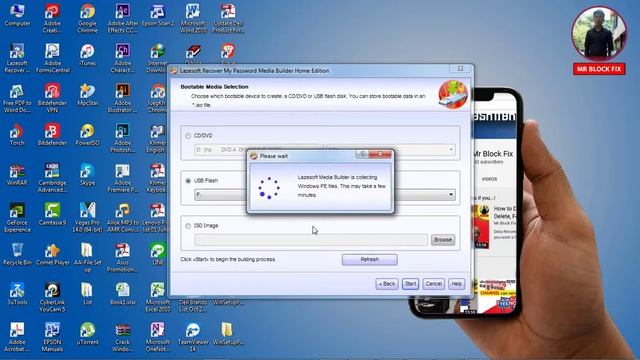Viewport: 640px width, 360px height.
Task: Select the CD/DVD radio option
Action: (188, 136)
